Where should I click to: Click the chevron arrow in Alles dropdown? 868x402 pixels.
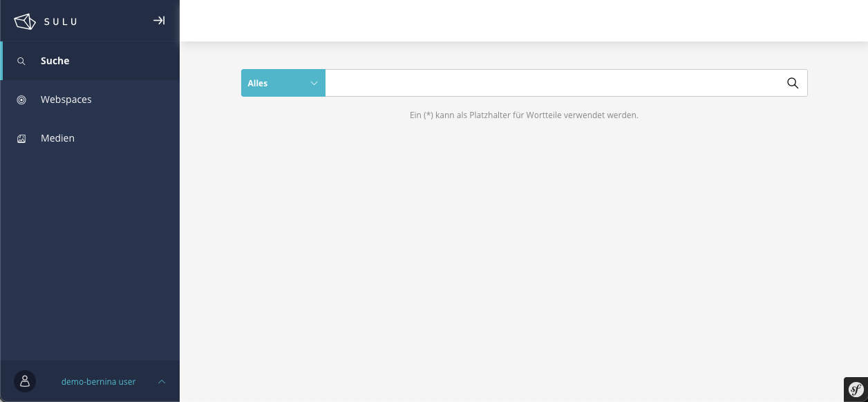pyautogui.click(x=314, y=83)
